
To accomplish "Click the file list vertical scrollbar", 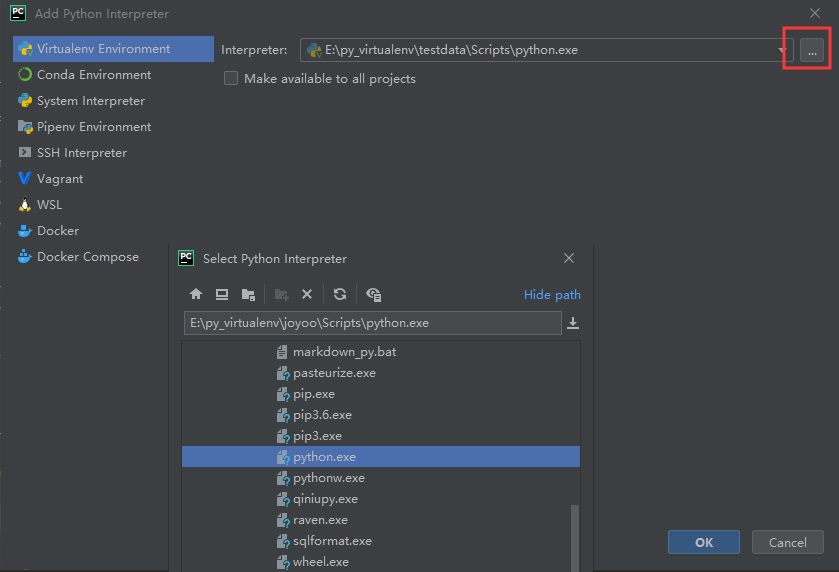I will coord(575,538).
